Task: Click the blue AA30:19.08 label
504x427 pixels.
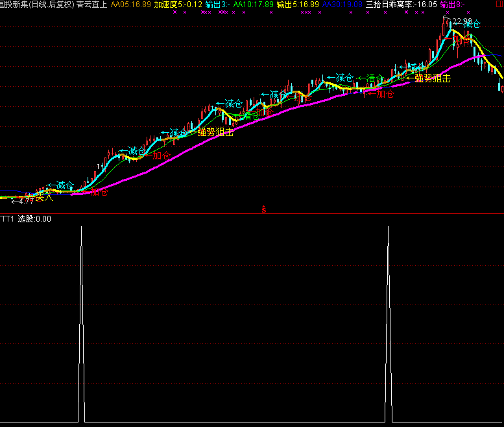Action: (342, 5)
